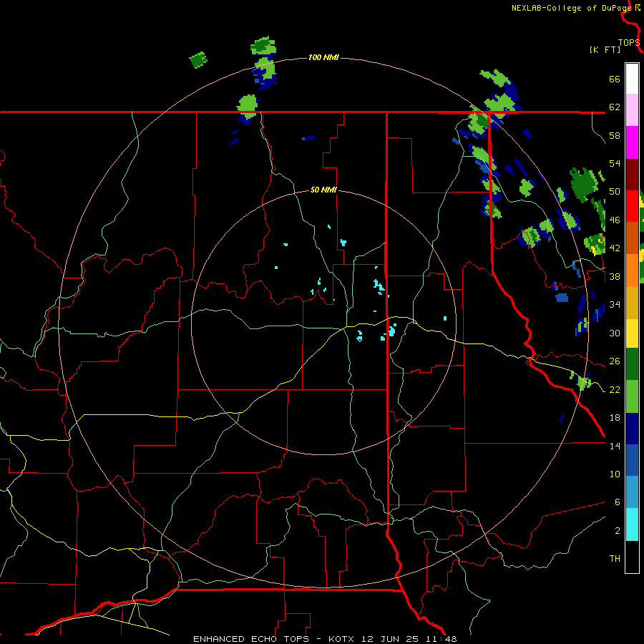Click the 14 value on the legend
The width and height of the screenshot is (644, 644).
click(x=615, y=446)
